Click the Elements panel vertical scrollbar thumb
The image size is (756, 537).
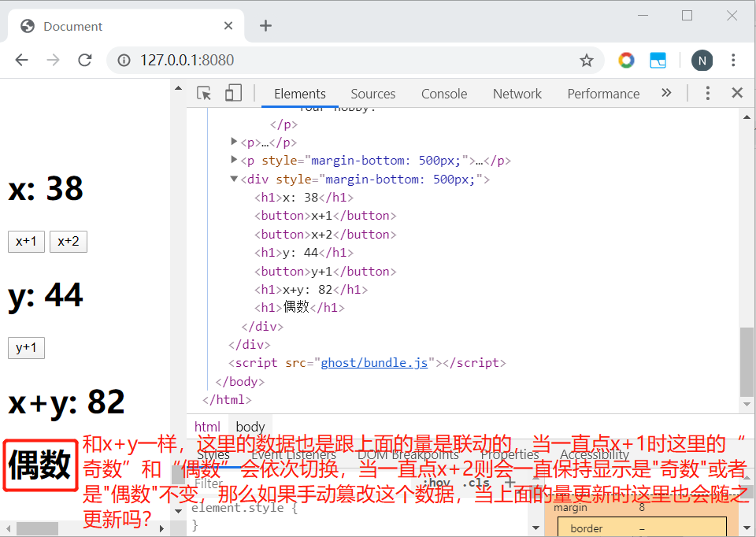pyautogui.click(x=747, y=362)
